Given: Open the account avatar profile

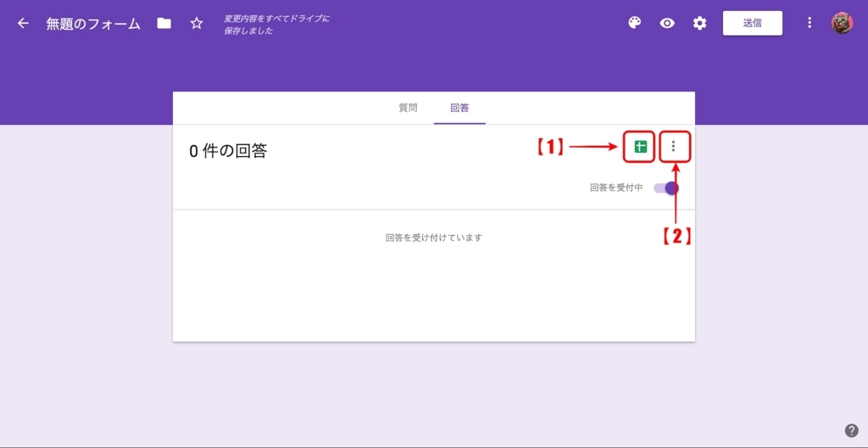Looking at the screenshot, I should pos(842,23).
